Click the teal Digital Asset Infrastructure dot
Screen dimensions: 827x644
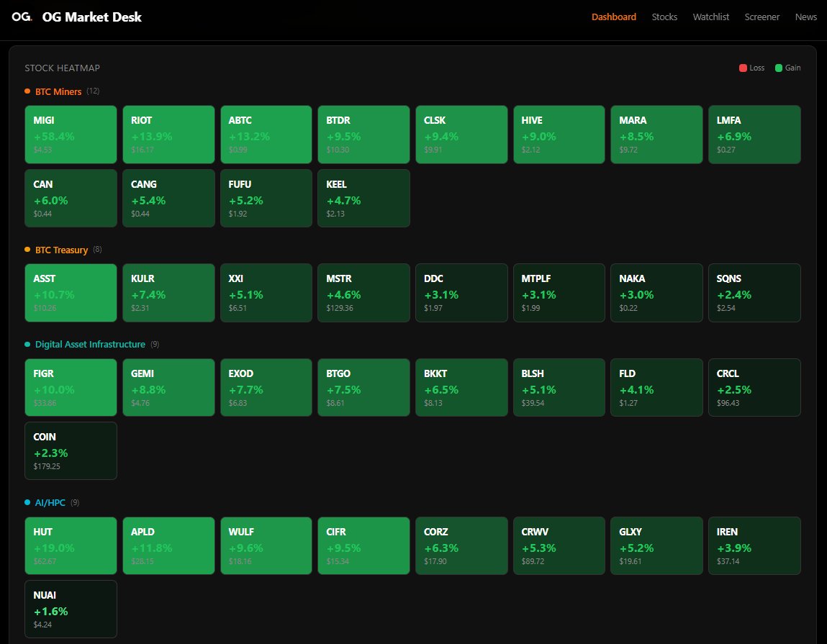pos(27,345)
